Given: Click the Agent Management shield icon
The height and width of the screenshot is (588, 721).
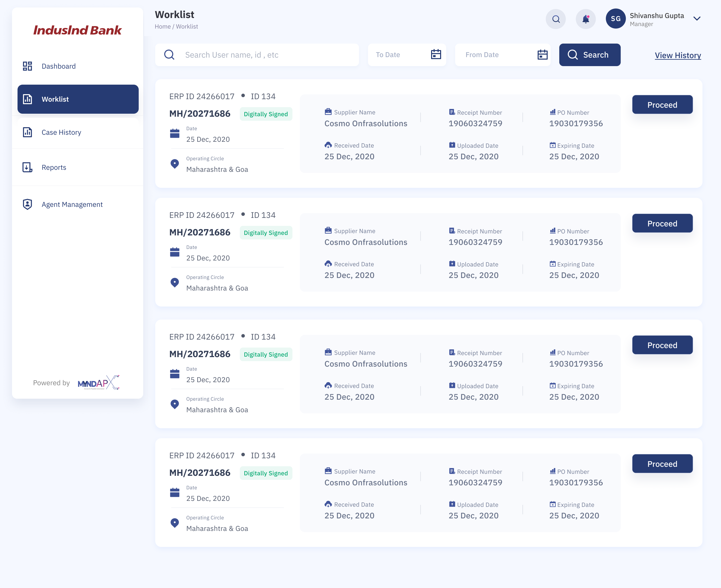Looking at the screenshot, I should click(x=28, y=204).
